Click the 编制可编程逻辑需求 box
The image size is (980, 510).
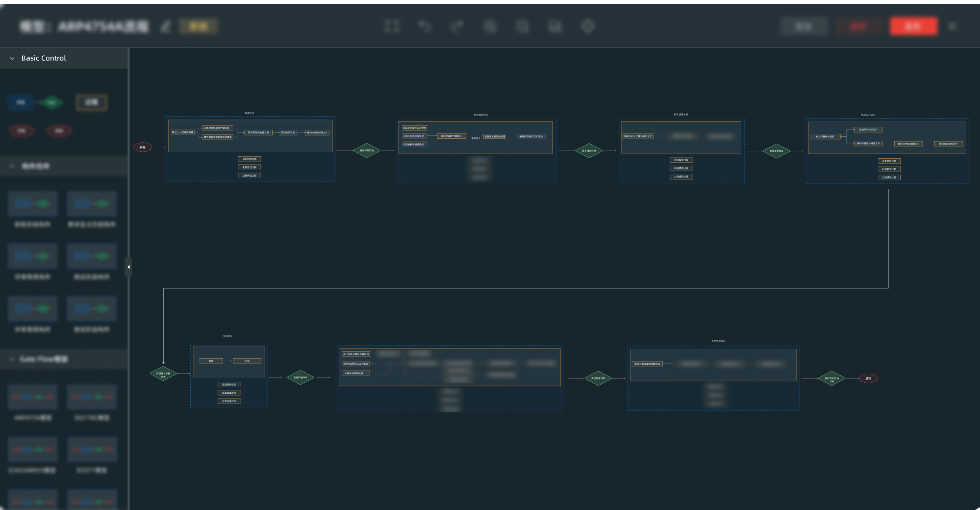tap(451, 136)
